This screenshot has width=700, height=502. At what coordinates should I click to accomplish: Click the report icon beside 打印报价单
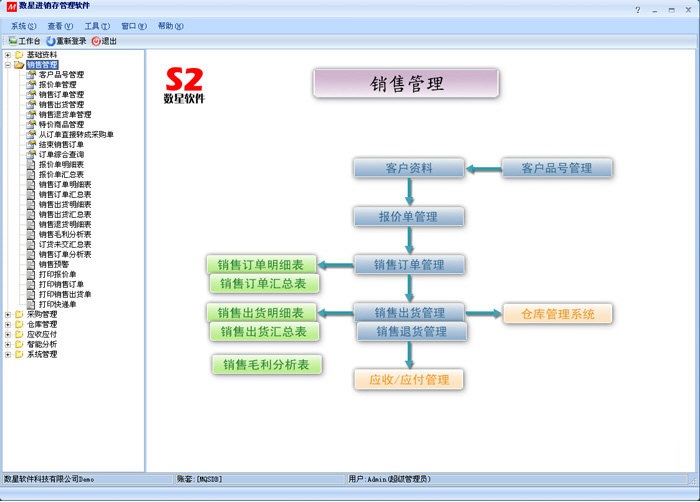click(x=31, y=275)
